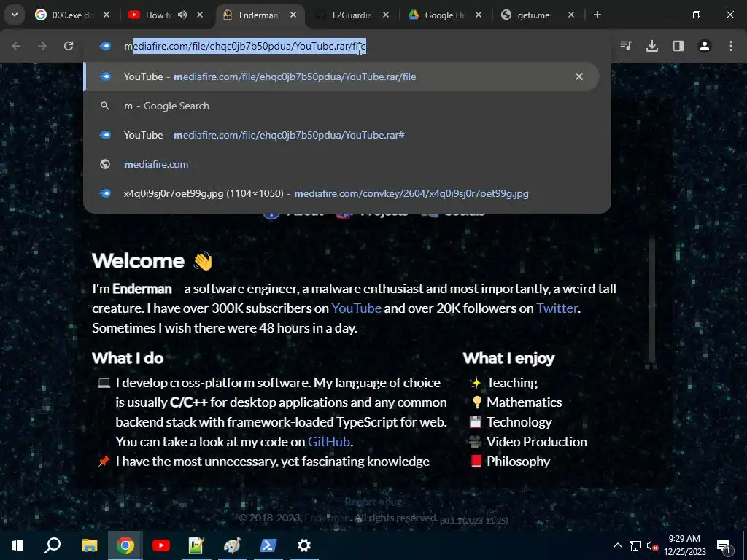The width and height of the screenshot is (747, 560).
Task: Close the Google Drive tab
Action: [479, 15]
